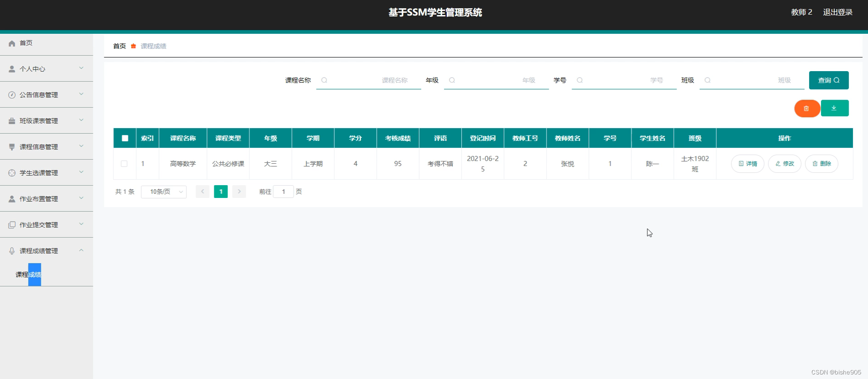The width and height of the screenshot is (868, 379).
Task: Click the compass icon beside 公告信息管理
Action: [x=12, y=95]
